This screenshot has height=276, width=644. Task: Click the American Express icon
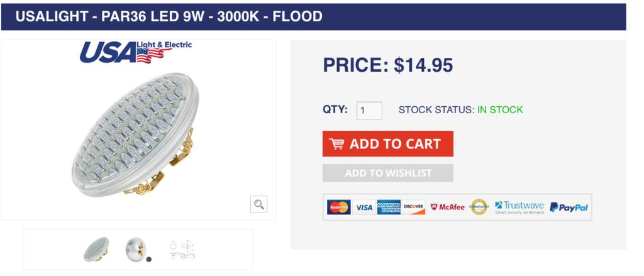point(389,207)
